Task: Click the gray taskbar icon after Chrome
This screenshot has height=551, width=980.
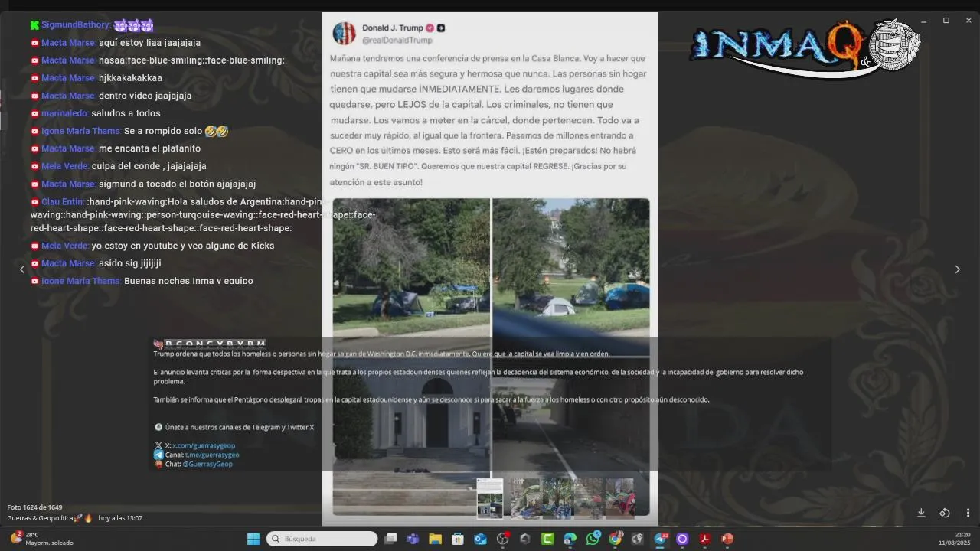Action: (x=637, y=539)
